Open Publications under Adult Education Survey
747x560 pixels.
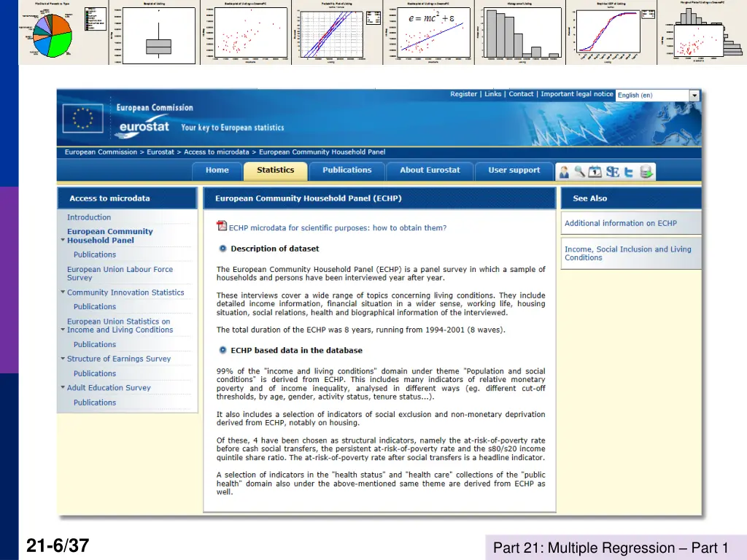95,402
